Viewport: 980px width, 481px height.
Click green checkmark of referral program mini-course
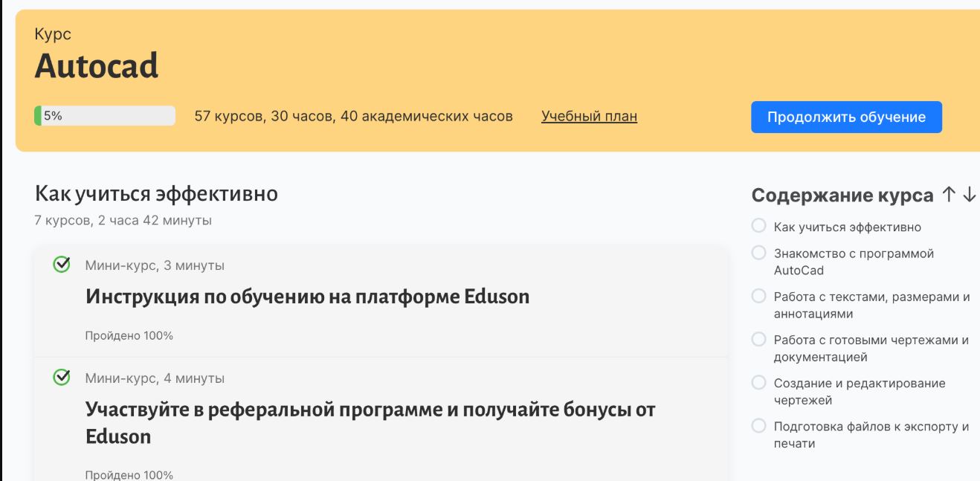coord(62,378)
